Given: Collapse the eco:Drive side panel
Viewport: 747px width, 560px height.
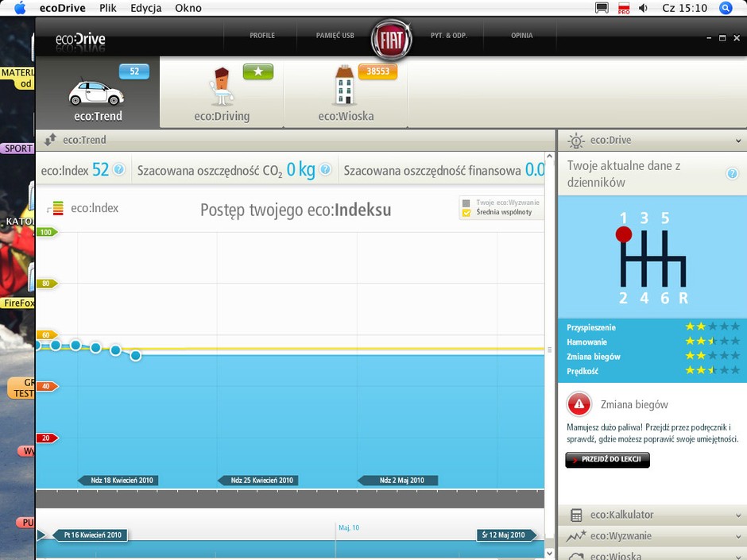Looking at the screenshot, I should (738, 141).
